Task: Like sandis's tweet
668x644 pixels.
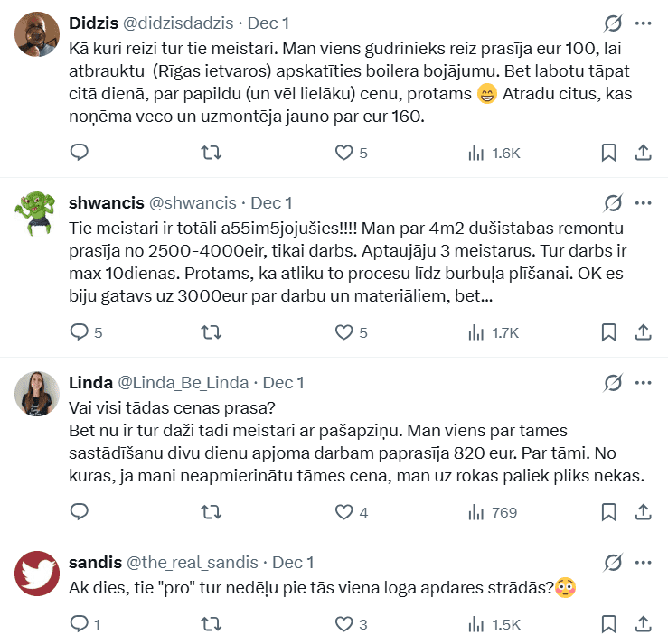Action: click(x=344, y=623)
